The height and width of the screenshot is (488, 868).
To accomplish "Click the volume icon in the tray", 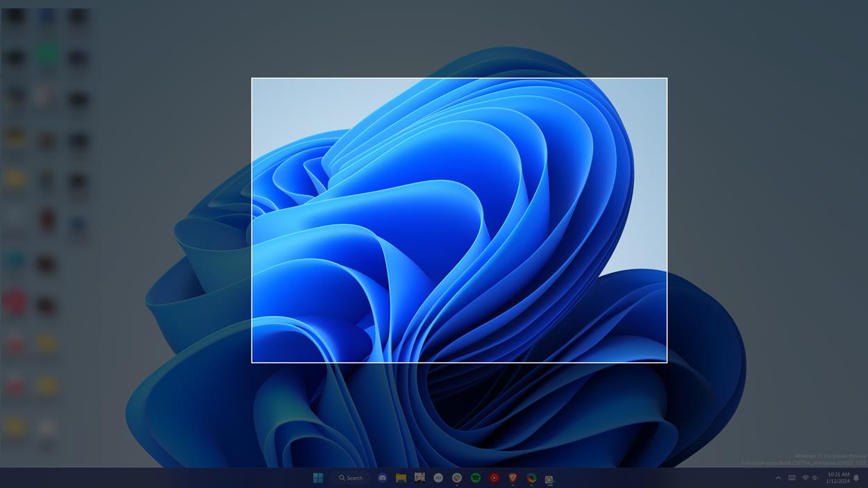I will point(814,477).
